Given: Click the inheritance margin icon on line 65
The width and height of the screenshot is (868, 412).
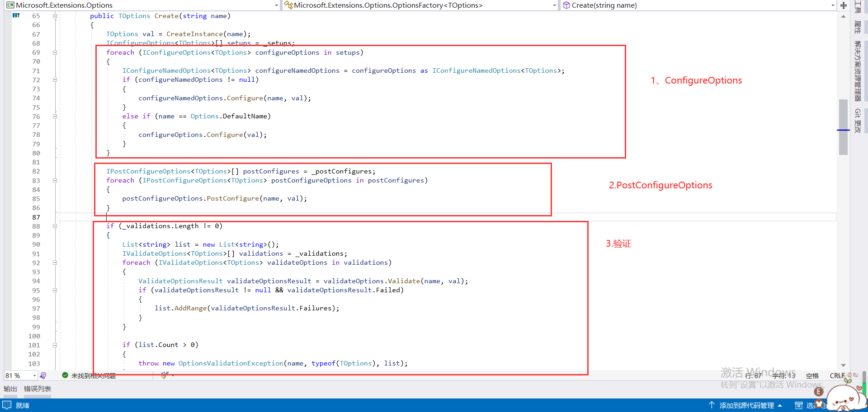Looking at the screenshot, I should pyautogui.click(x=16, y=15).
